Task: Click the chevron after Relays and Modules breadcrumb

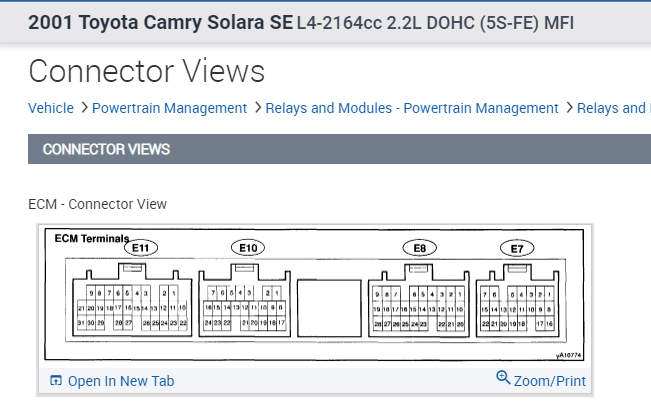Action: pos(569,108)
